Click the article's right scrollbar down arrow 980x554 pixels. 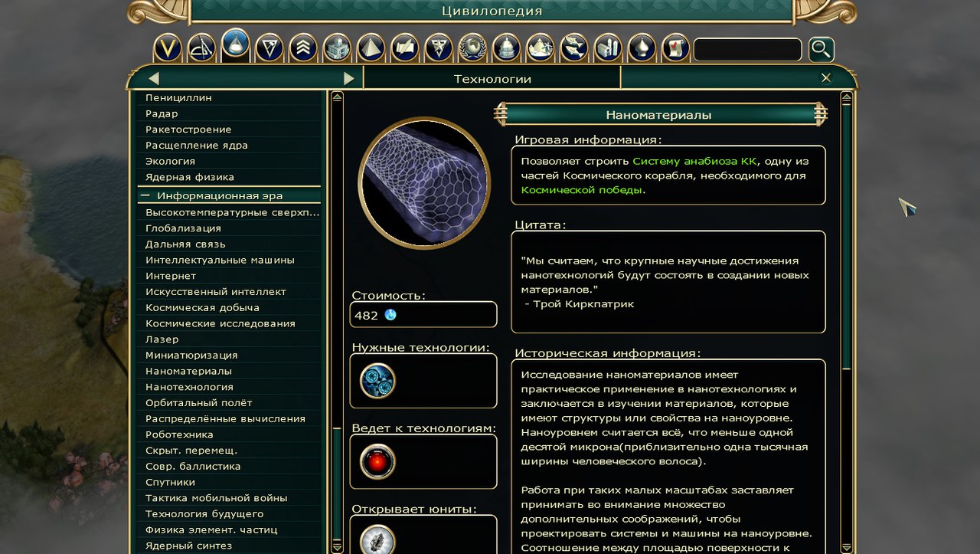click(846, 548)
